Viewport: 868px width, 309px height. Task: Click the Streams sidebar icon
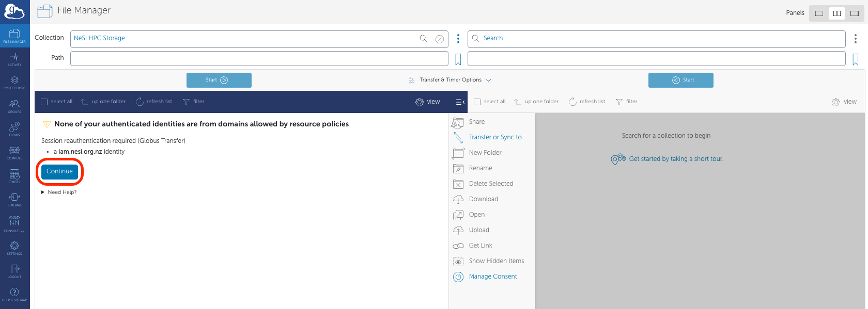coord(14,199)
